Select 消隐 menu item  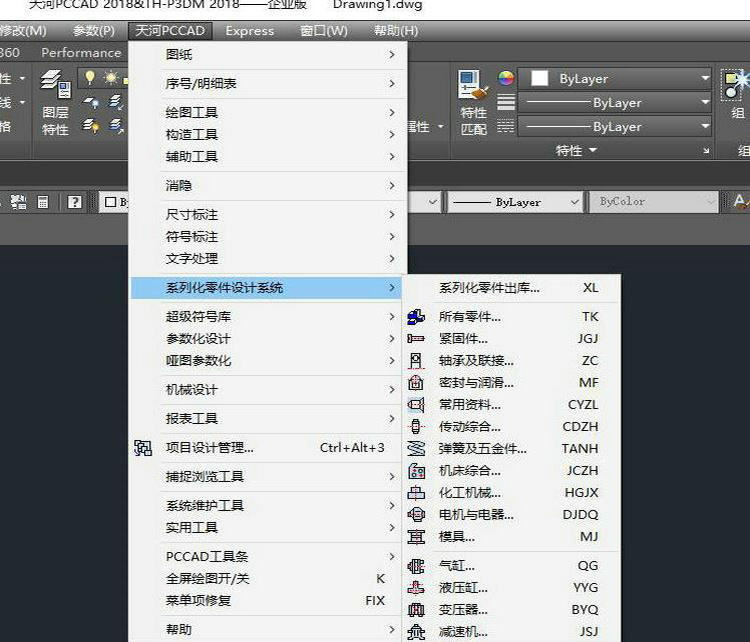[x=265, y=186]
